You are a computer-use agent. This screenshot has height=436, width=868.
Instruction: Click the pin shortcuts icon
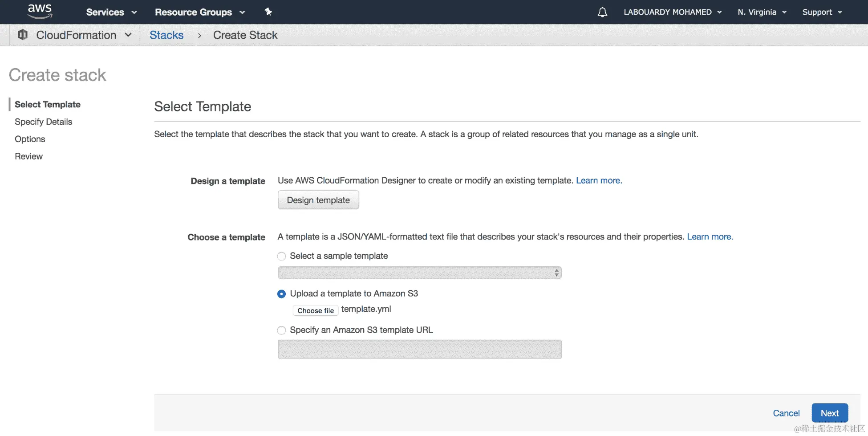point(268,12)
